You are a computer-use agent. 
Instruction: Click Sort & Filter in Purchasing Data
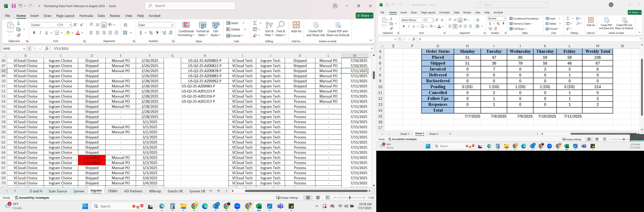tap(269, 29)
